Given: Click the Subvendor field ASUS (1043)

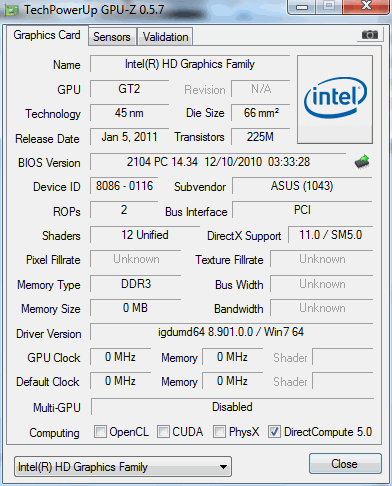Looking at the screenshot, I should pyautogui.click(x=302, y=186).
